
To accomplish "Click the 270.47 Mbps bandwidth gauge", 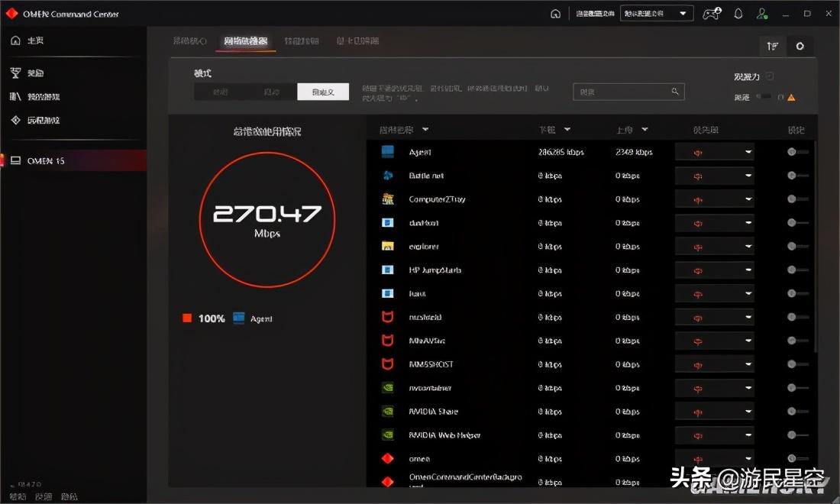I will click(267, 220).
